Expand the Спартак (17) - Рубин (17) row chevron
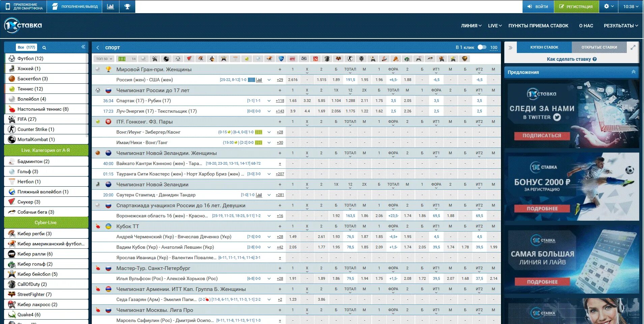Image resolution: width=644 pixels, height=324 pixels. 269,101
